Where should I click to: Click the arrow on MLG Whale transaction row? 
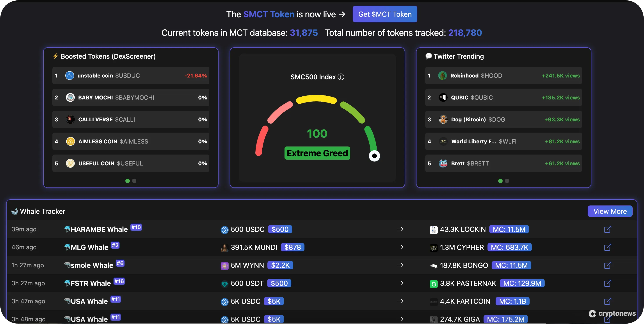400,247
